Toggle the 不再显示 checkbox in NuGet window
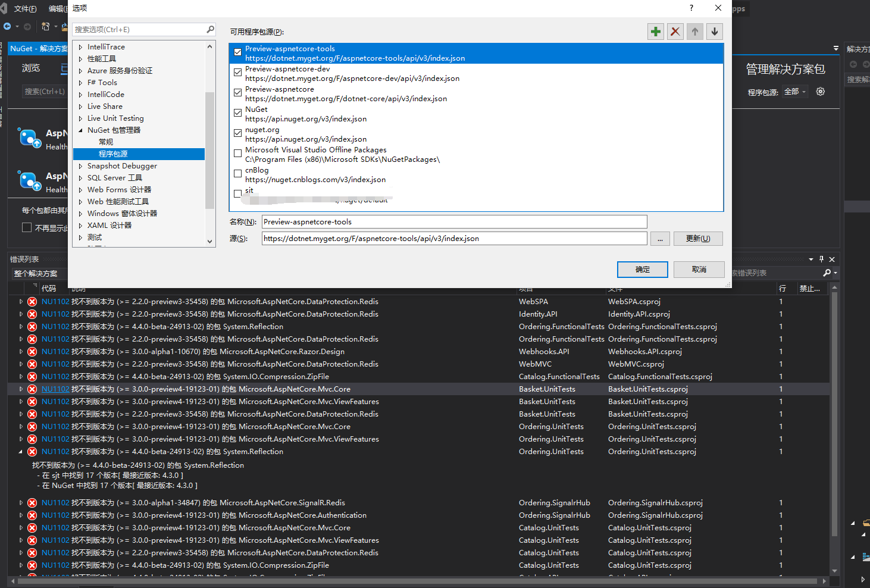 click(26, 227)
